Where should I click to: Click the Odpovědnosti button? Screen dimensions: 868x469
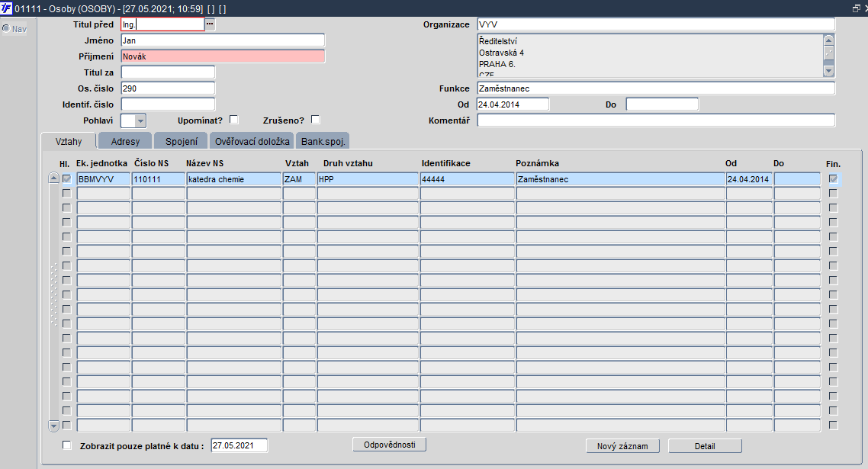[390, 445]
